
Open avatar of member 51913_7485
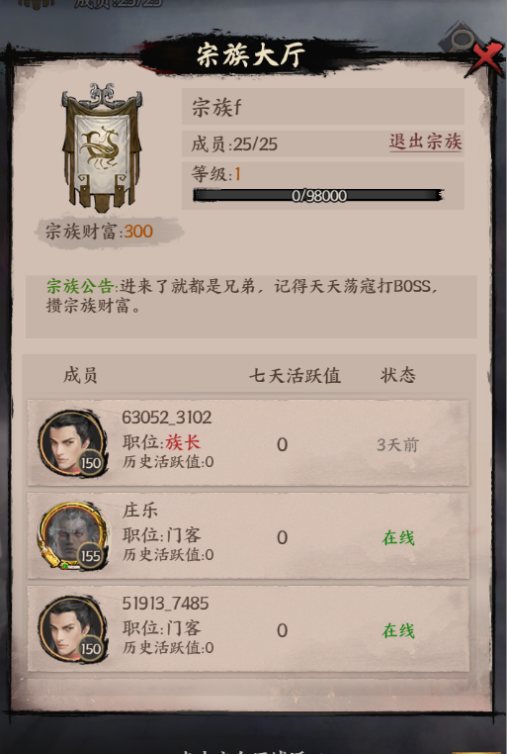point(73,629)
